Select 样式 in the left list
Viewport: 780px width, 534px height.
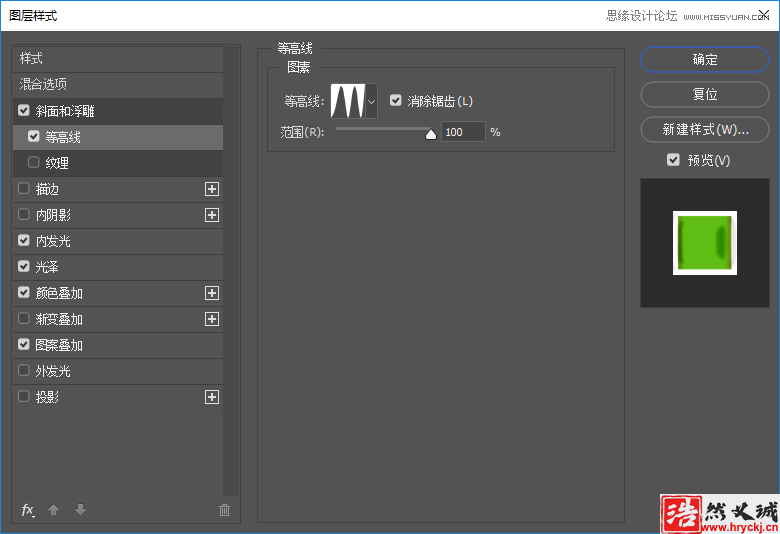[118, 59]
